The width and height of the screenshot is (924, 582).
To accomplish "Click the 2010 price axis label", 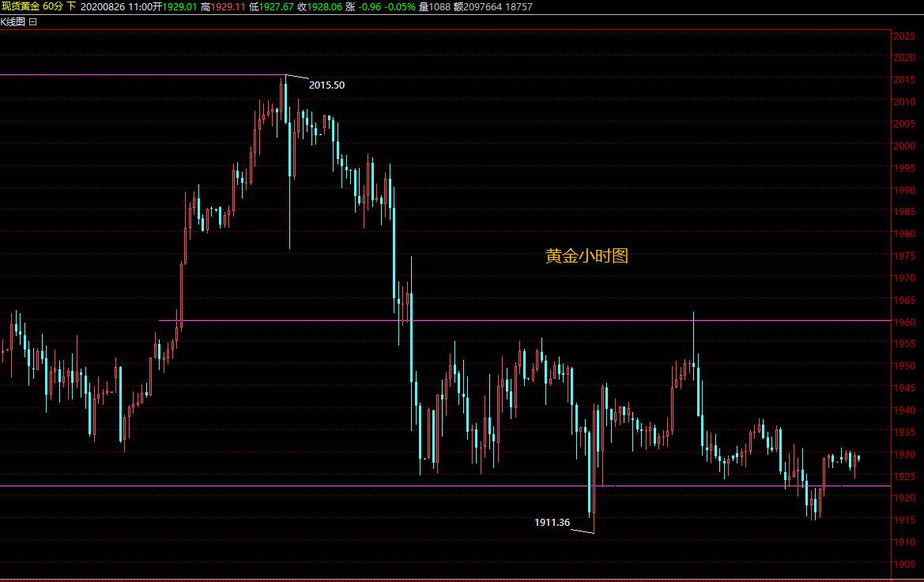I will (x=904, y=102).
